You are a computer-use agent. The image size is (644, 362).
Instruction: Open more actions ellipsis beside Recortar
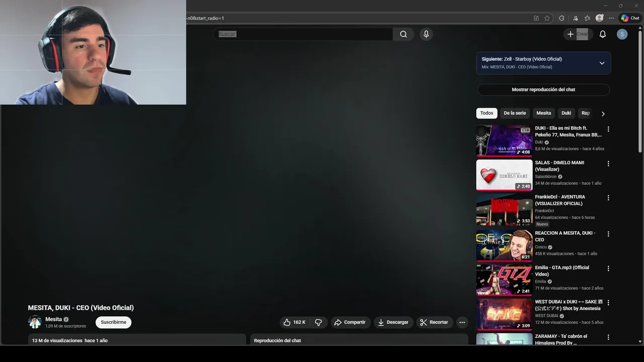coord(462,322)
